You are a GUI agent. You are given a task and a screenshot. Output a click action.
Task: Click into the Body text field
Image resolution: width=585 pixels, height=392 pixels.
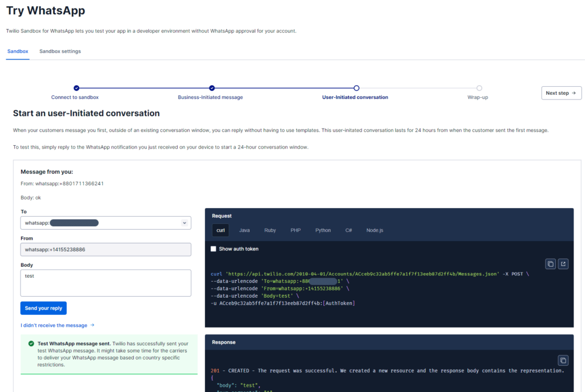coord(106,283)
